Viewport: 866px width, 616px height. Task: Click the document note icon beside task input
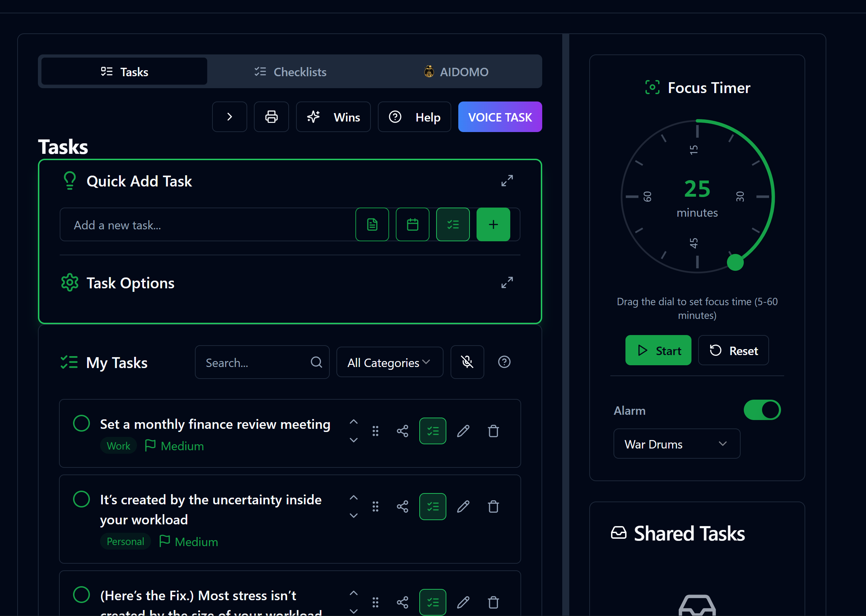[x=372, y=224]
